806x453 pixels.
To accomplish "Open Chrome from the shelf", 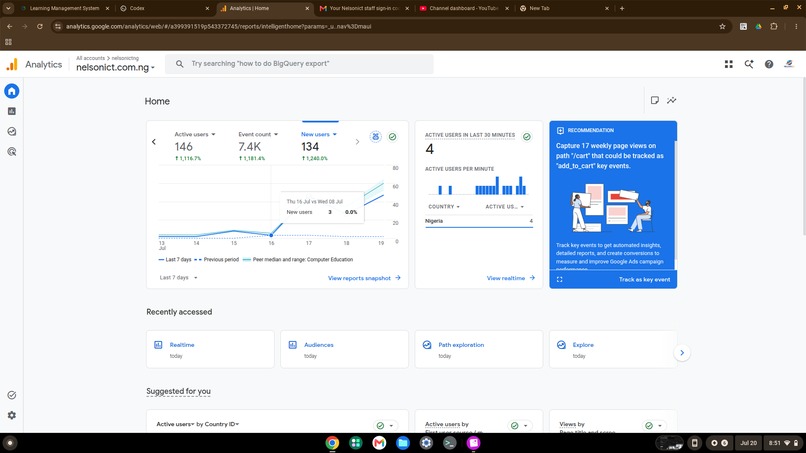I will point(332,443).
